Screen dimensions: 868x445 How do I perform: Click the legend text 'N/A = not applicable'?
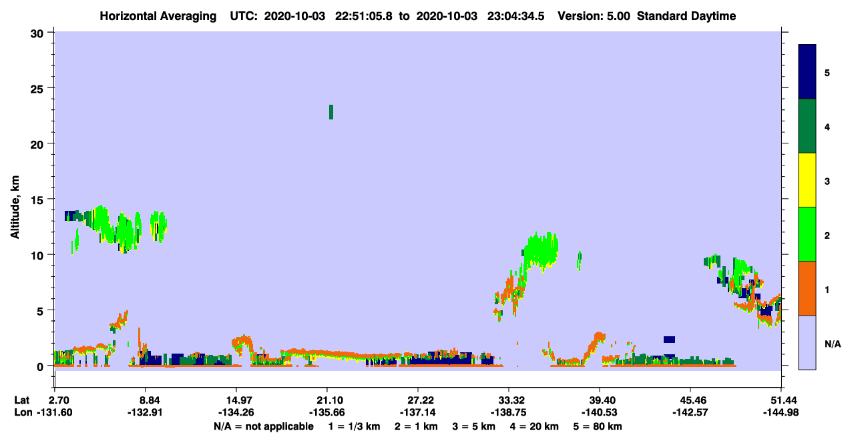click(264, 426)
